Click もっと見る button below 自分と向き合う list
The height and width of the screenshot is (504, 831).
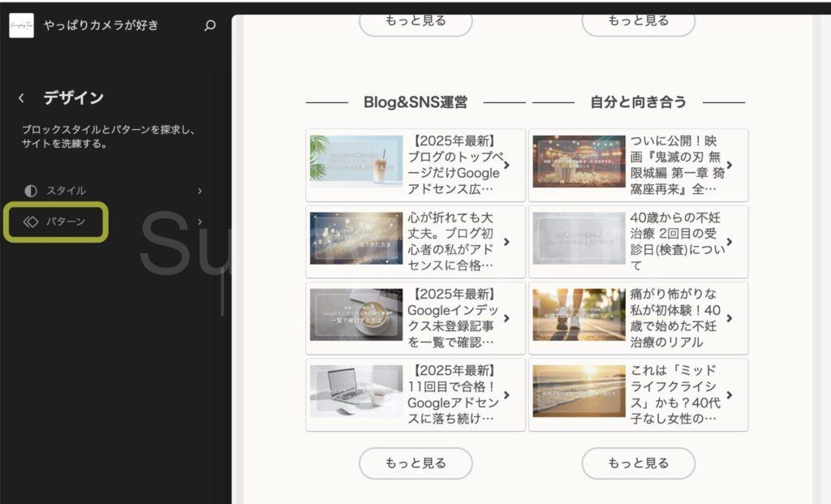[638, 463]
